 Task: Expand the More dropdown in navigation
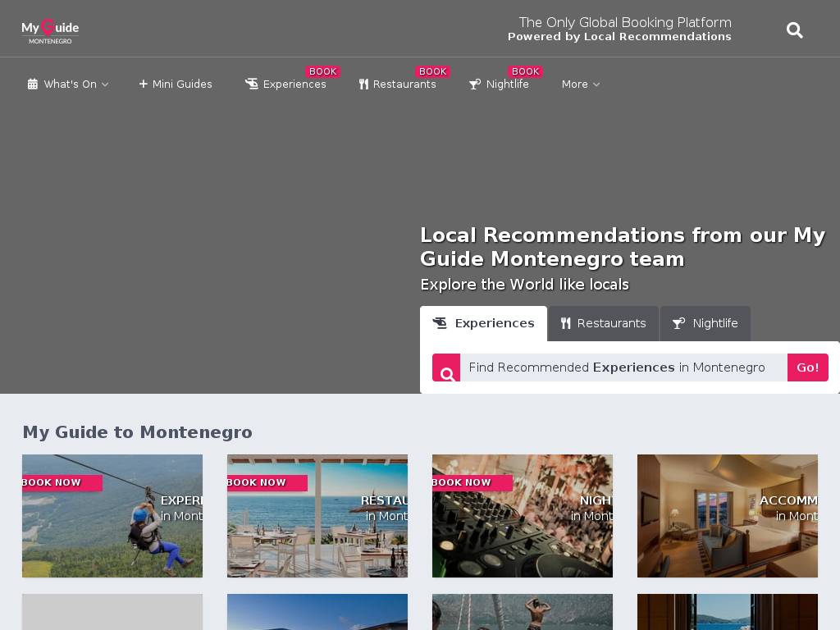[x=581, y=84]
